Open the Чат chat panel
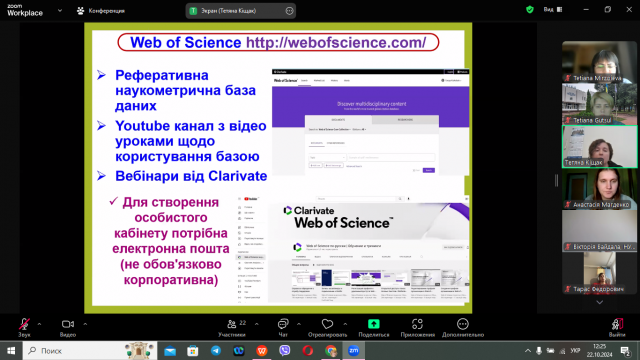 pyautogui.click(x=283, y=327)
